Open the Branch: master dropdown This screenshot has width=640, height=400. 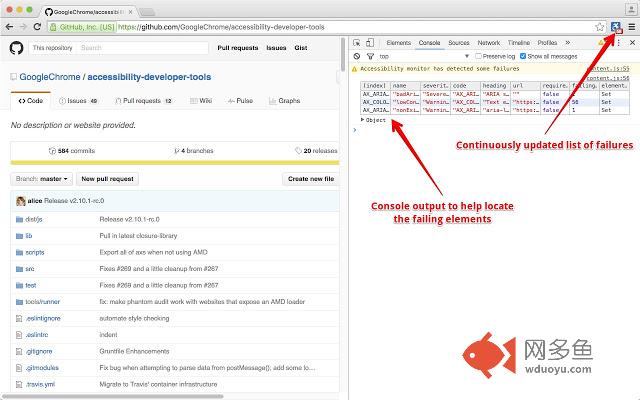click(42, 179)
